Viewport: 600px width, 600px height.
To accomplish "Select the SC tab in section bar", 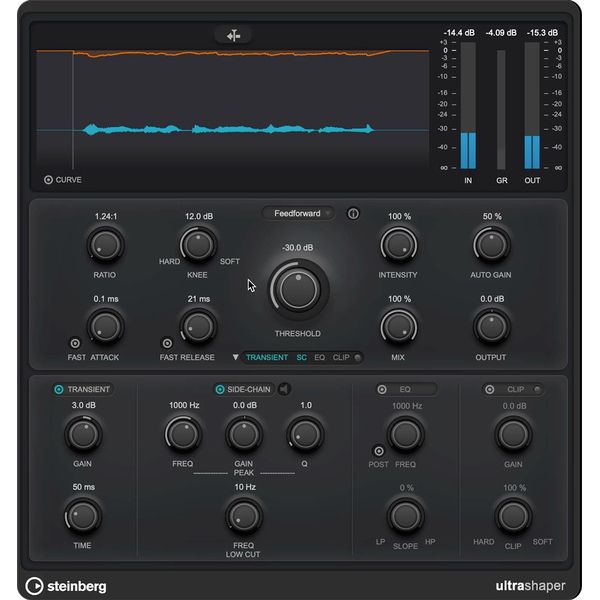I will coord(302,357).
